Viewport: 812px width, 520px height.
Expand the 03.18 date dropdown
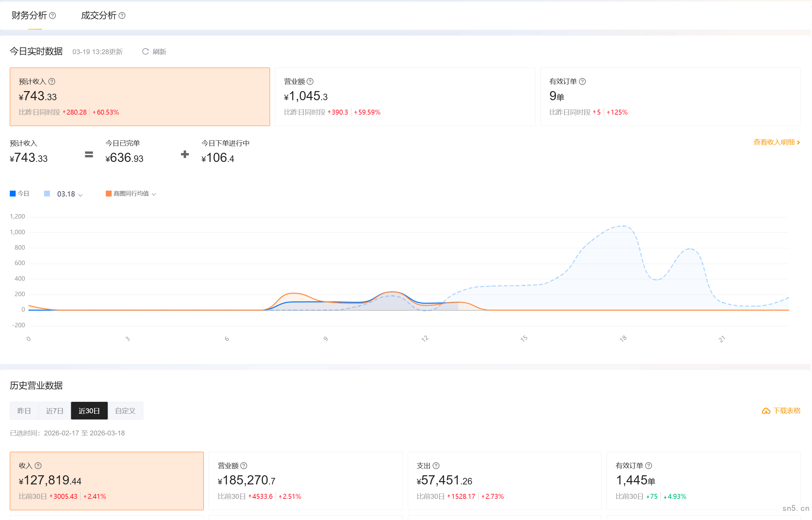coord(80,195)
